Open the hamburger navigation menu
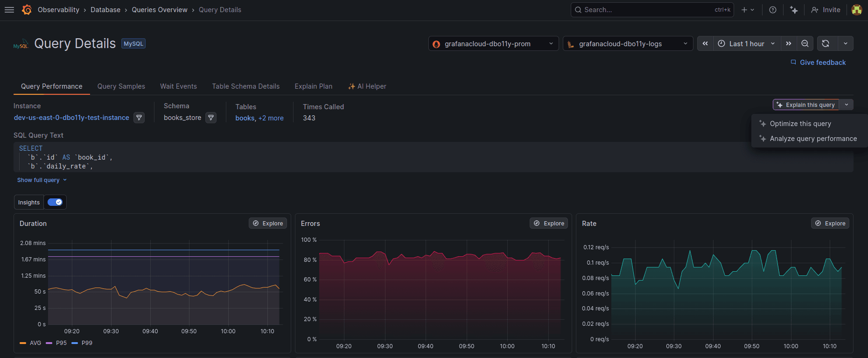The image size is (868, 358). pos(9,10)
